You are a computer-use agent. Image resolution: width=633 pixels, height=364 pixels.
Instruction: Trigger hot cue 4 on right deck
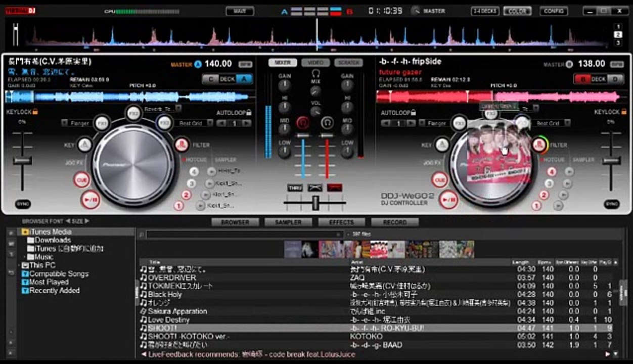(551, 172)
